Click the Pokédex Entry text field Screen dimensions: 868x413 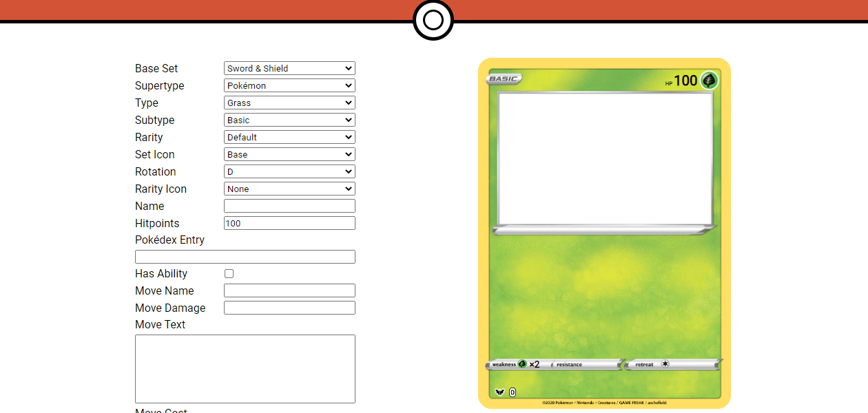(245, 257)
